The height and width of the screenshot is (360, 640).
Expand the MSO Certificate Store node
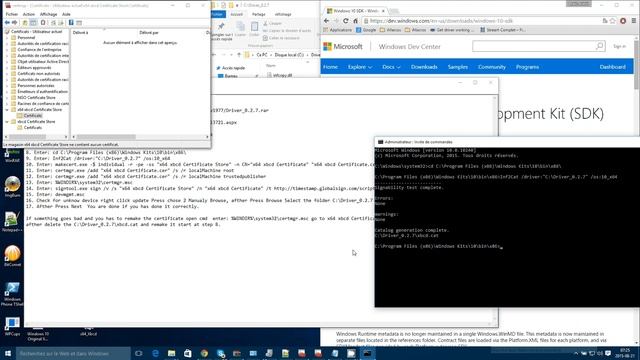pyautogui.click(x=7, y=98)
